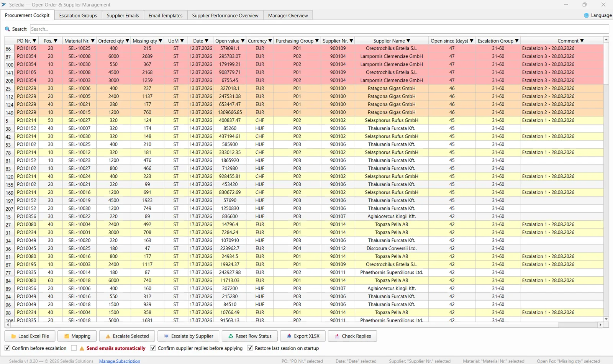Image resolution: width=613 pixels, height=364 pixels.
Task: Click the Oreotrochilus Estella S.L. cell in row 66
Action: pyautogui.click(x=392, y=48)
